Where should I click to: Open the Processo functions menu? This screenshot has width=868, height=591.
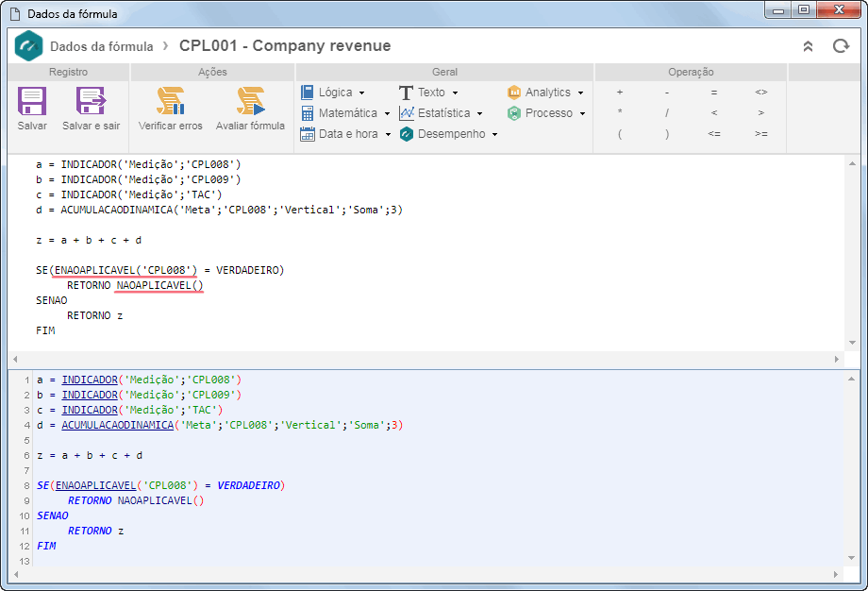(546, 113)
